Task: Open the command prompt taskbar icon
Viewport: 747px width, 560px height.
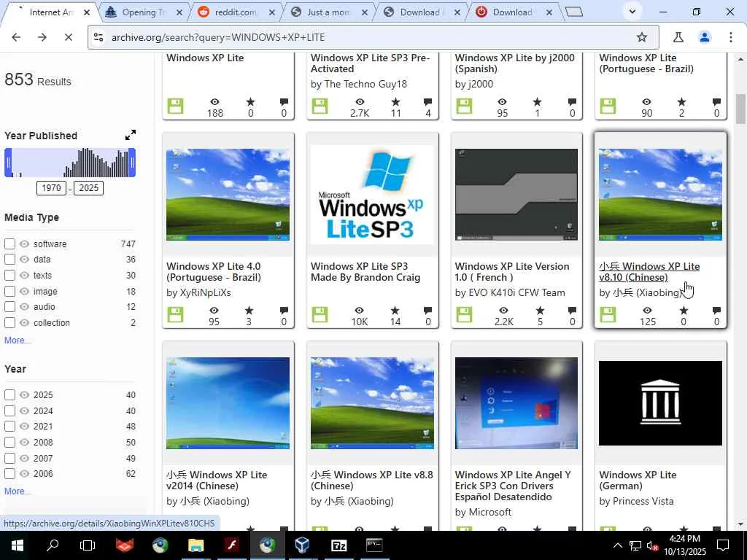Action: (374, 545)
